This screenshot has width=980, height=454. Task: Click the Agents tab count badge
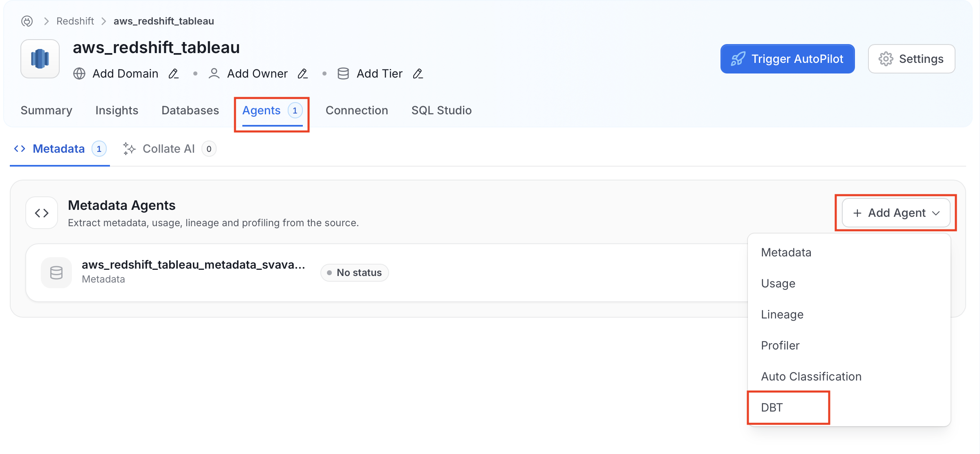(x=295, y=111)
